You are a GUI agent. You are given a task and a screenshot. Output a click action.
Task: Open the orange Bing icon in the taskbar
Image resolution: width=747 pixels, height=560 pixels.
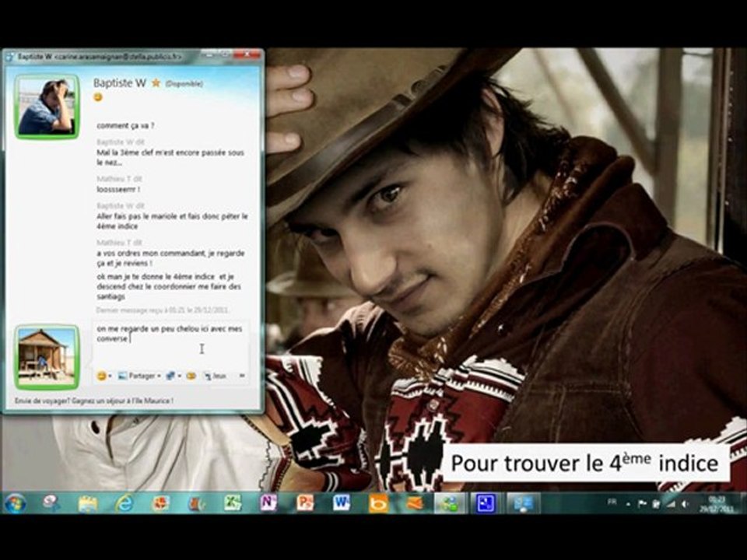click(378, 503)
